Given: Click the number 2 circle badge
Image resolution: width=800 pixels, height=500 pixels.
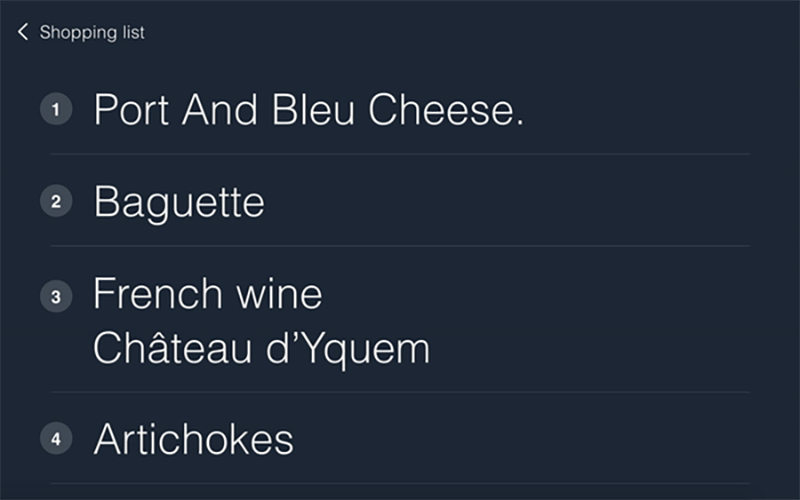Looking at the screenshot, I should tap(56, 202).
